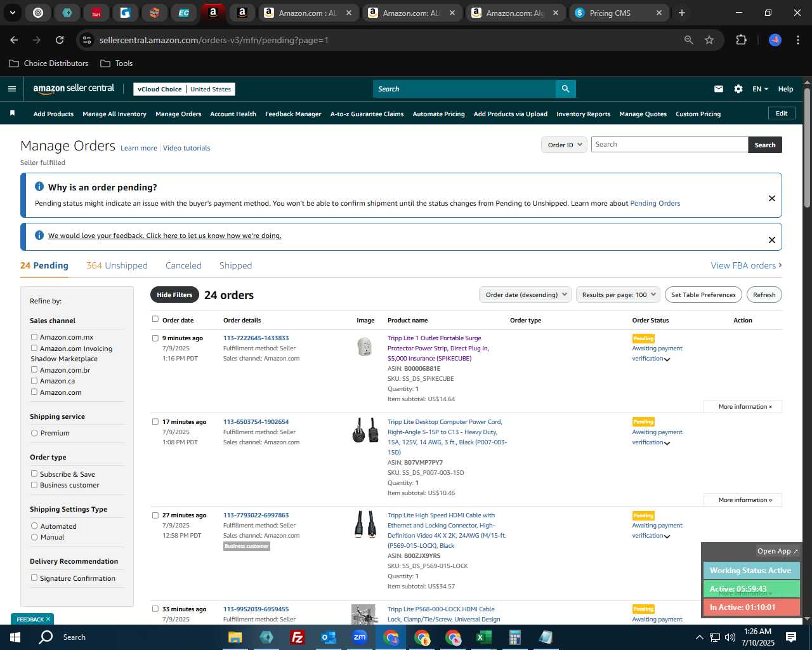
Task: Open Excel from the taskbar
Action: 483,637
